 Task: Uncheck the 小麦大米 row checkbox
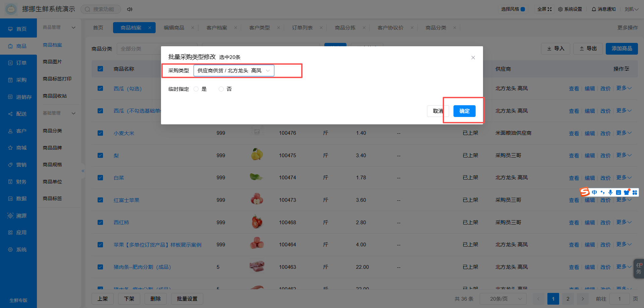click(x=100, y=133)
